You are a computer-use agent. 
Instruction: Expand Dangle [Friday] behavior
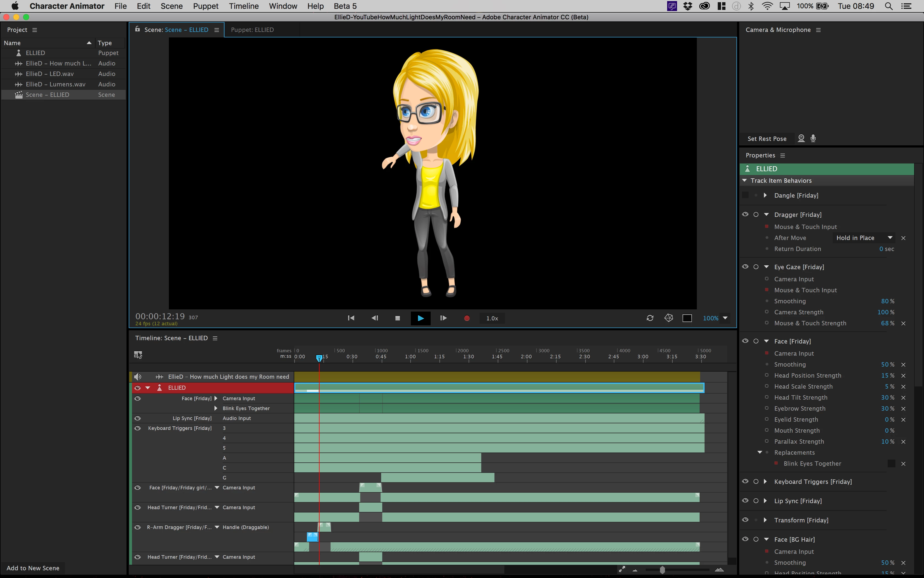(765, 195)
